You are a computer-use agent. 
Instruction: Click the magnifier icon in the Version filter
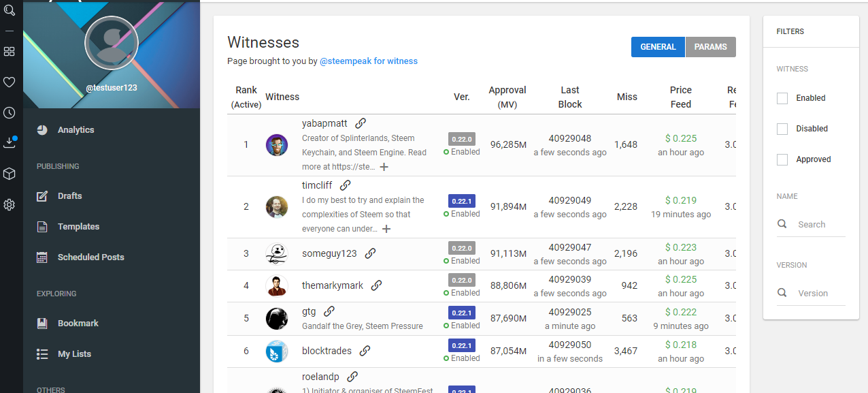(x=782, y=293)
